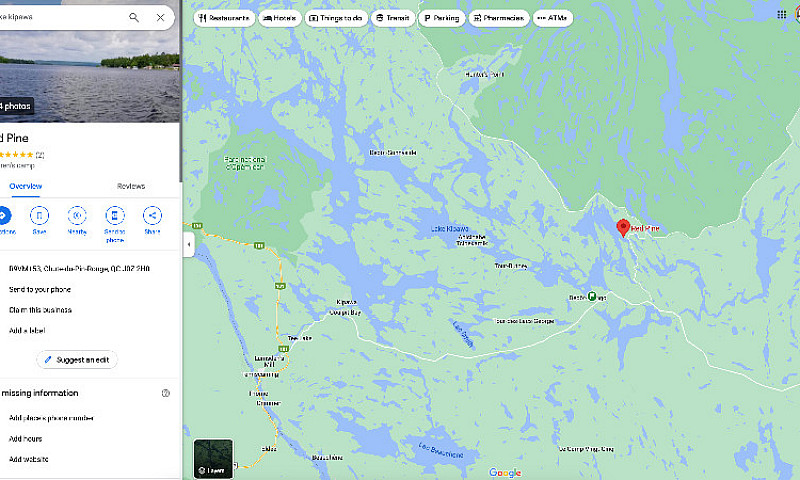800x480 pixels.
Task: Filter map by Hotels
Action: pos(280,18)
